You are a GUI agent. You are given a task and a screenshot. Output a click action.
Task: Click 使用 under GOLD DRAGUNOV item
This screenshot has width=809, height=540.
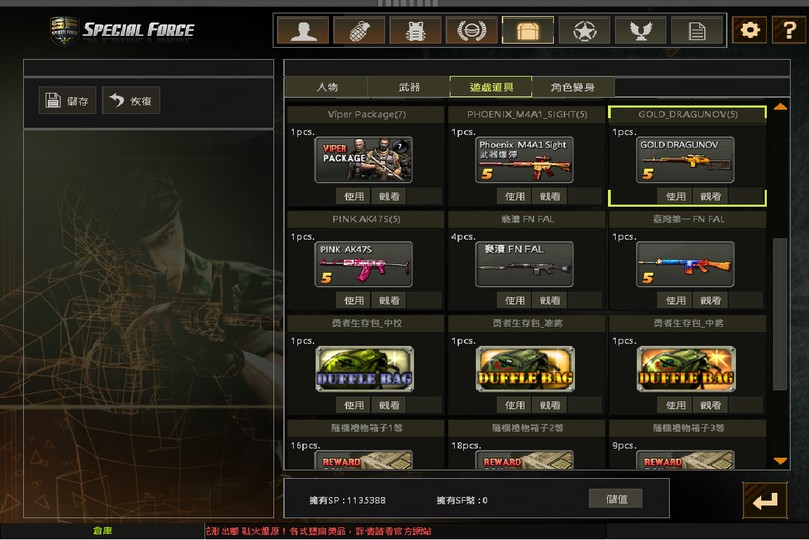[675, 196]
